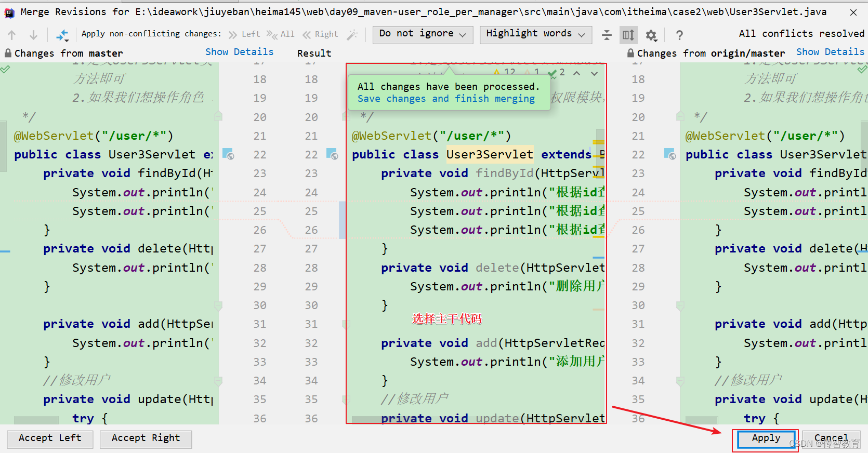Viewport: 868px width, 453px height.
Task: Click the collapse unchanged fragments icon
Action: coord(607,35)
